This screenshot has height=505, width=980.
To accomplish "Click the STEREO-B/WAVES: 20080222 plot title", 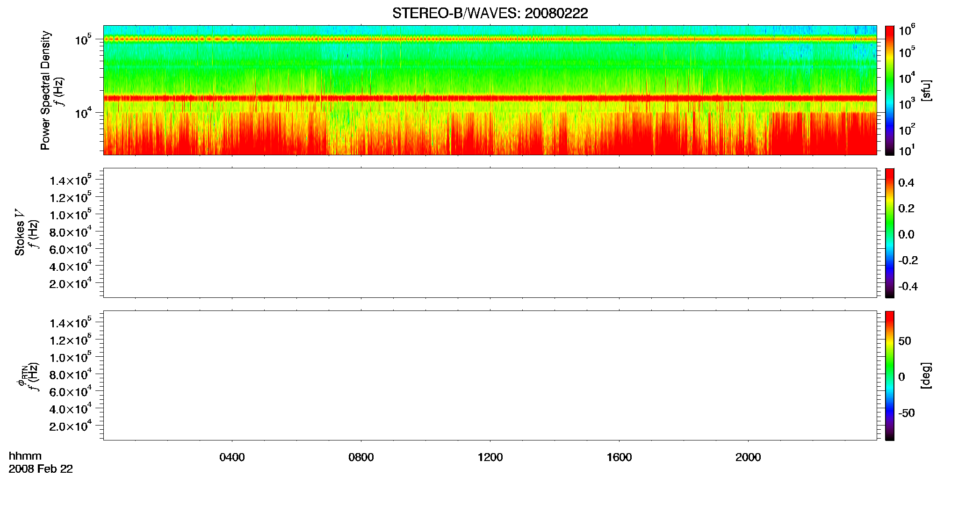I will click(x=490, y=13).
